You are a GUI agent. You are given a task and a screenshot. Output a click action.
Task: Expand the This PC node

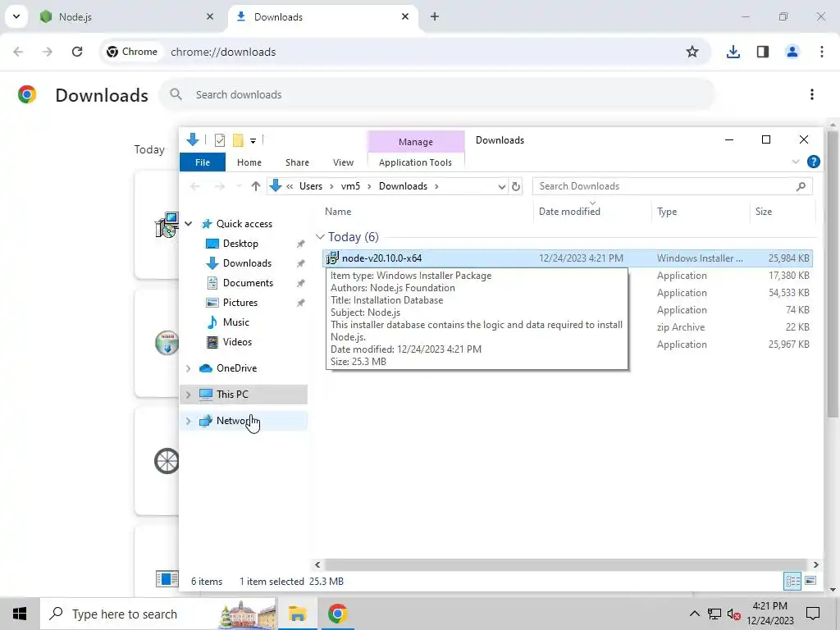[x=188, y=395]
